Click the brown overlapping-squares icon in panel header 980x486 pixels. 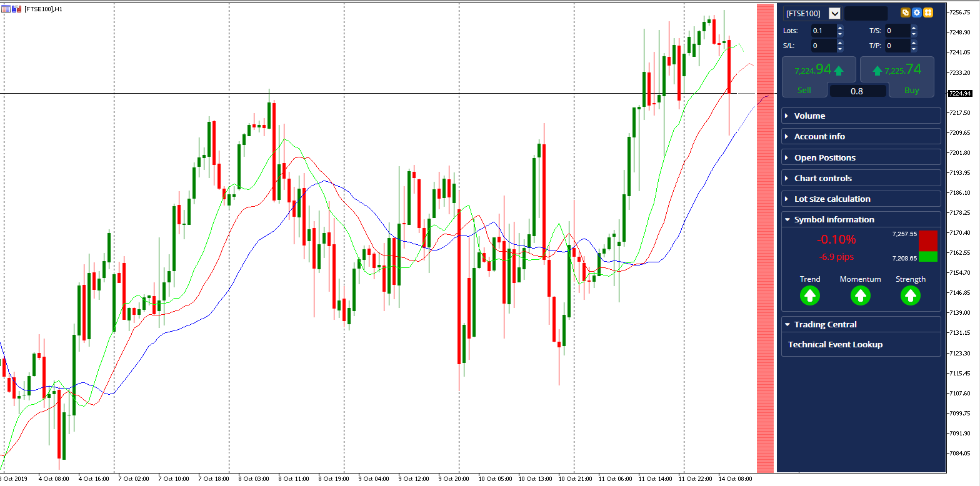coord(905,12)
